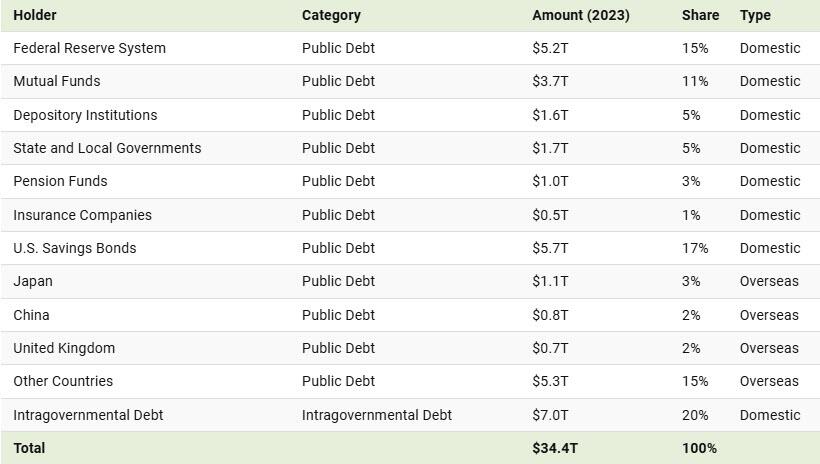Click the Holder column header

coord(35,15)
